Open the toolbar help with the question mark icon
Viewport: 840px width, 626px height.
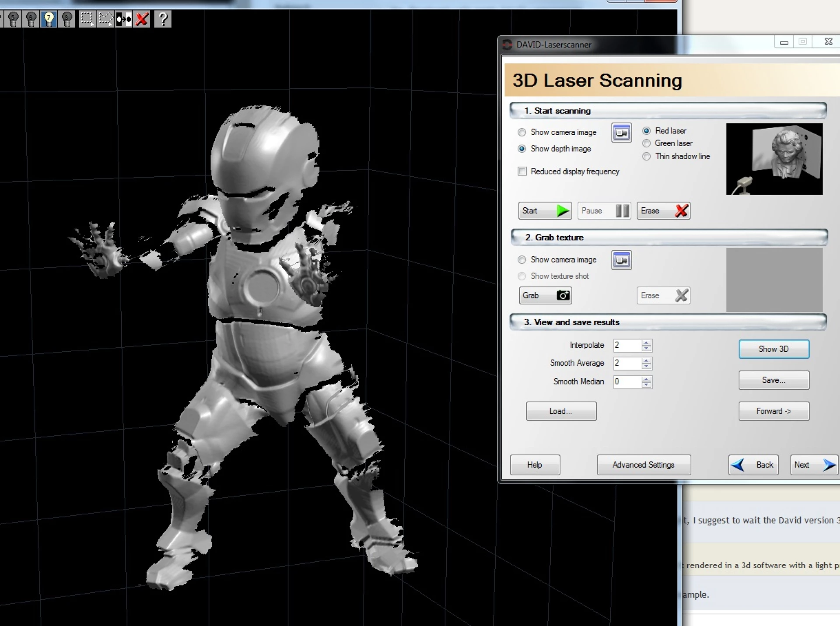(x=162, y=19)
